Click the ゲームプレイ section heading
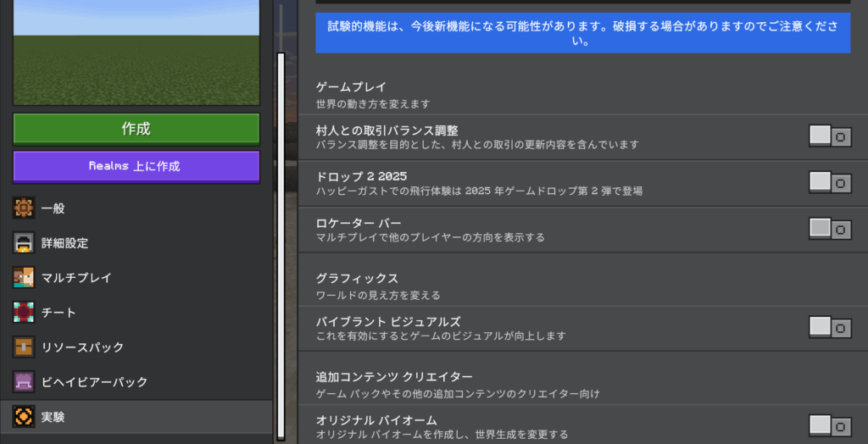 pos(351,87)
